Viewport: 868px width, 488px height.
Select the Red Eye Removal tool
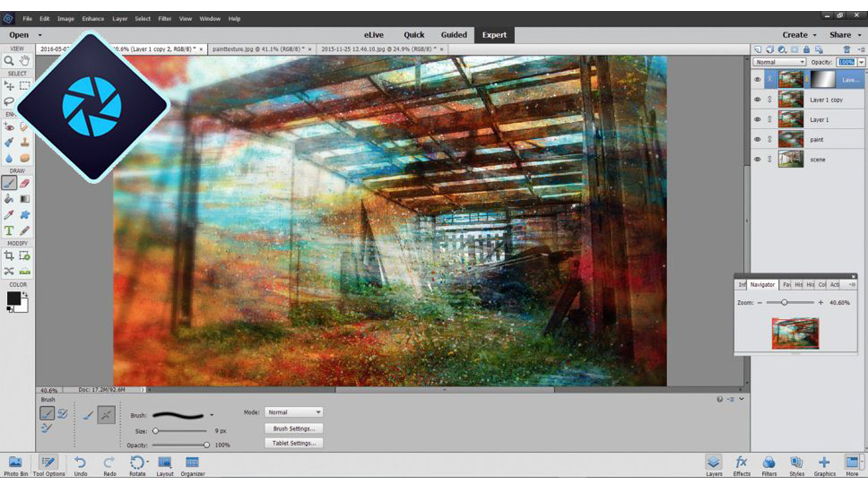point(9,127)
